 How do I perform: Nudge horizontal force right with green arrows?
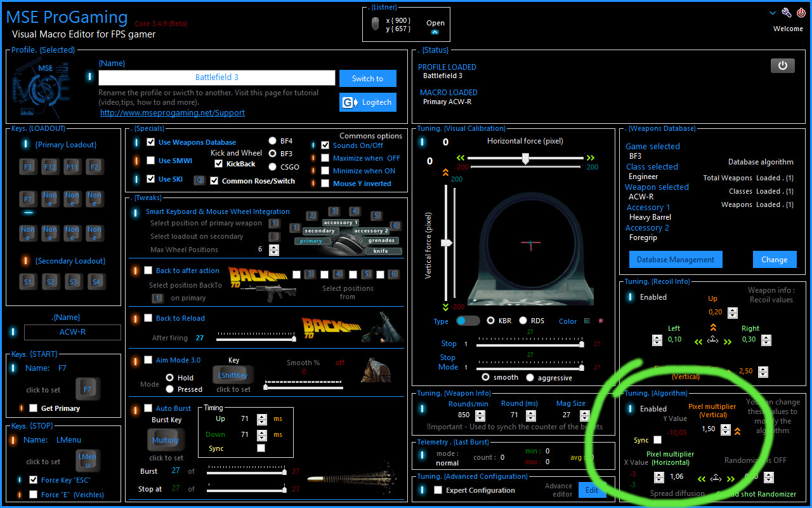pos(591,157)
